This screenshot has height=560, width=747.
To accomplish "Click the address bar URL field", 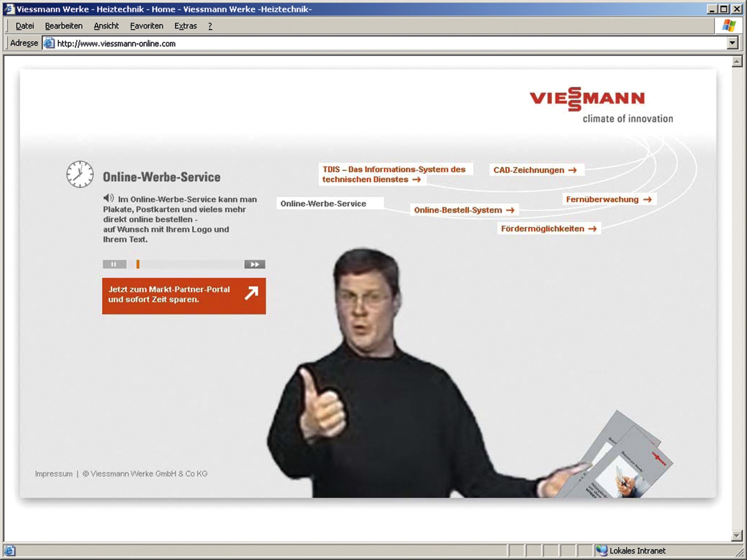I will [383, 43].
